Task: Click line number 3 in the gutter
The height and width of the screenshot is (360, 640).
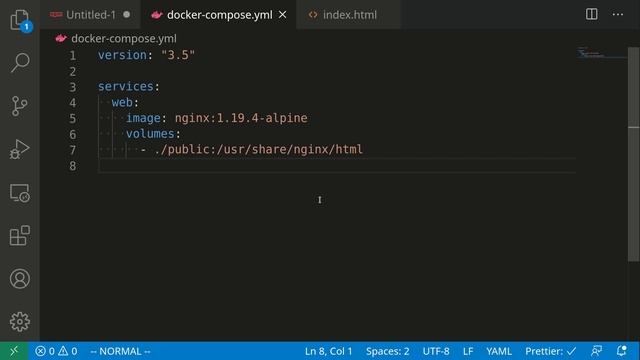Action: pos(72,87)
